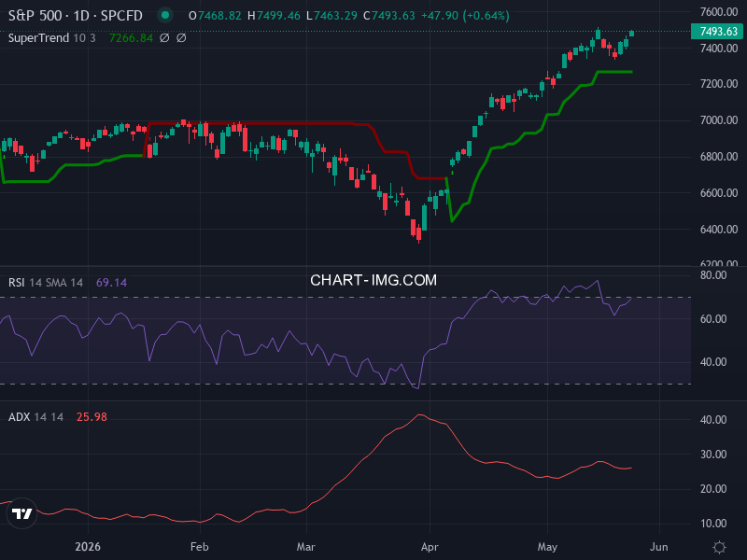Click the 80.00 RSI axis label

[713, 275]
